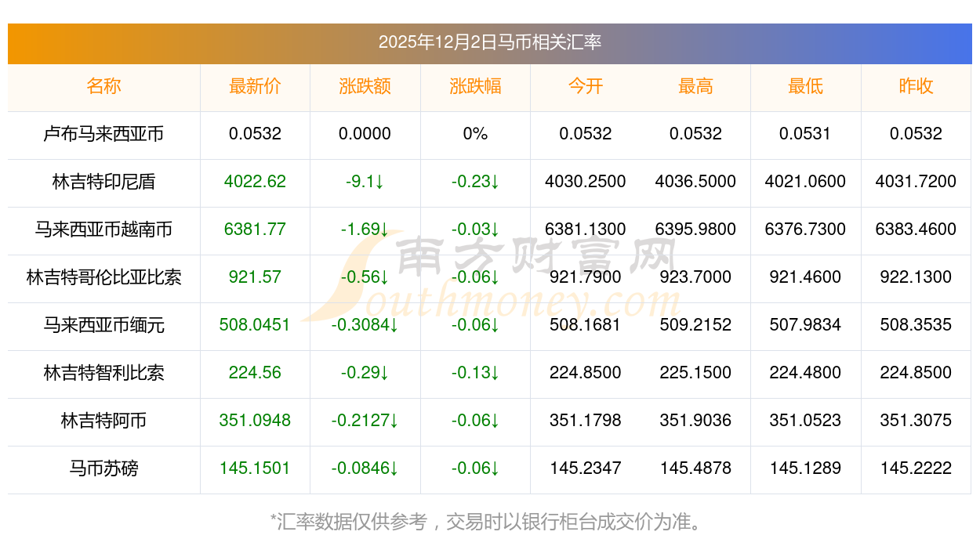This screenshot has width=980, height=546.
Task: Click high value 225.1500
Action: tap(695, 373)
